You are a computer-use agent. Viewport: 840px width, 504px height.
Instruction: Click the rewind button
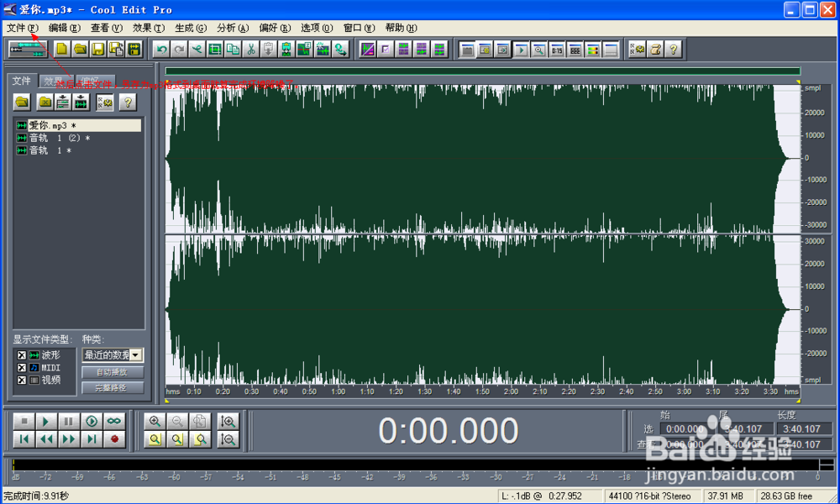click(x=46, y=439)
